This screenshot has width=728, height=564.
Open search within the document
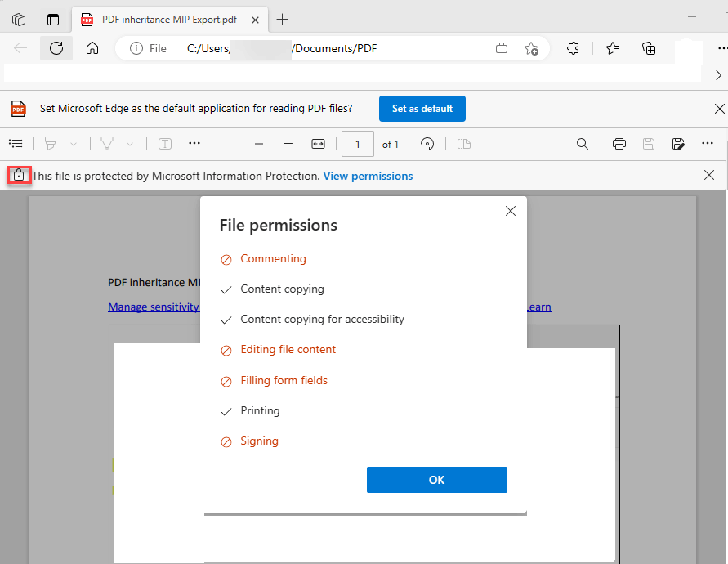tap(582, 143)
